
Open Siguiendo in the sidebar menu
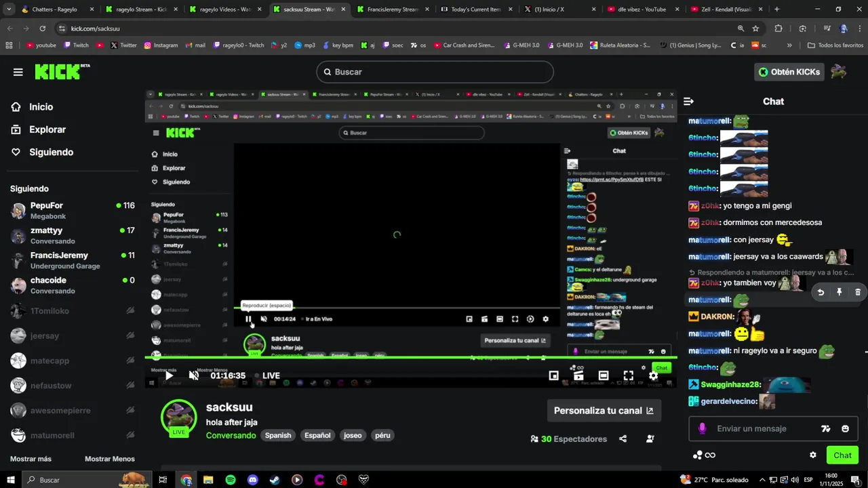tap(51, 152)
